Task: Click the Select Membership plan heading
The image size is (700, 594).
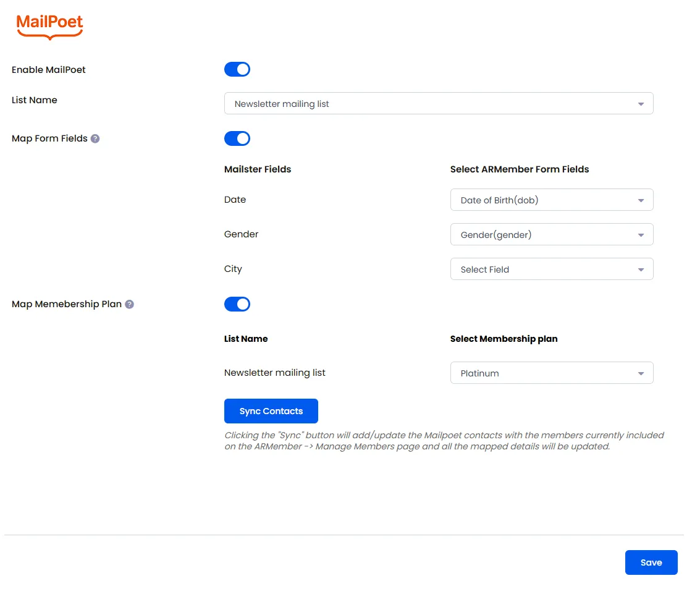Action: [504, 339]
